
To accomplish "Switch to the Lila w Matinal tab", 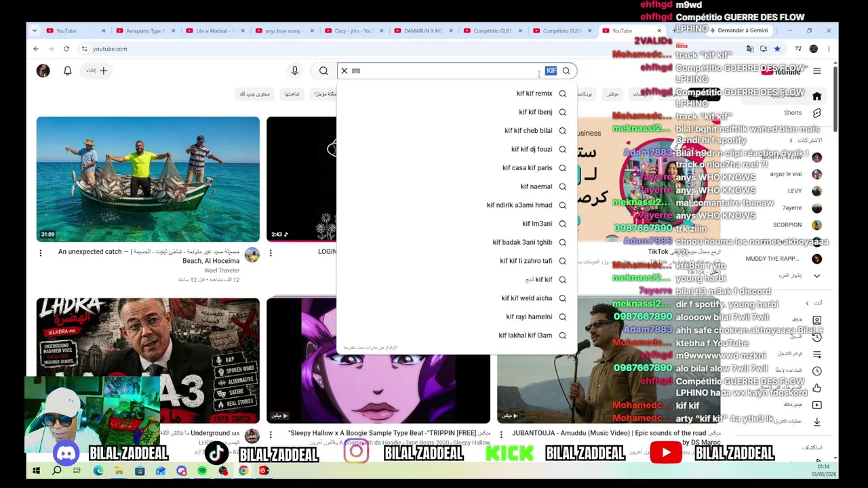I will [216, 30].
